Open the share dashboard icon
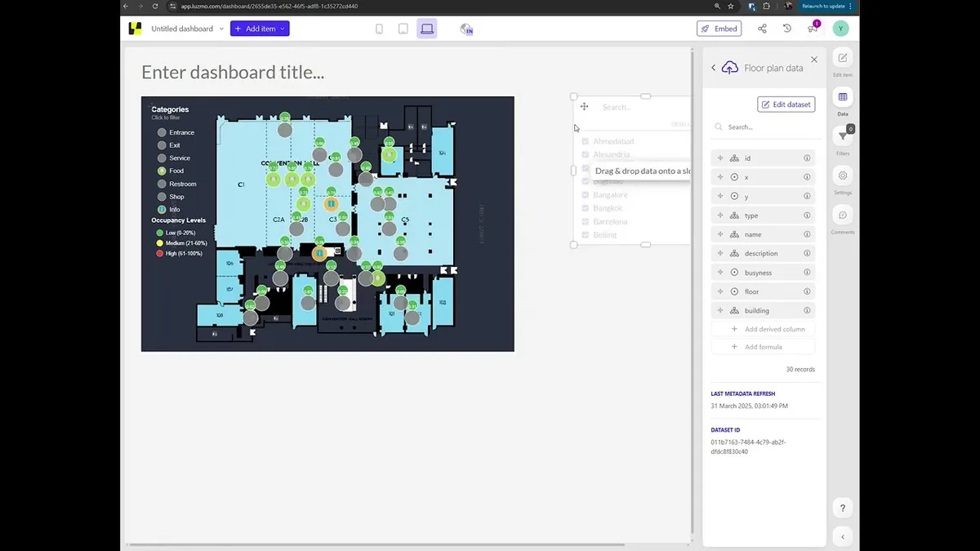 point(762,29)
